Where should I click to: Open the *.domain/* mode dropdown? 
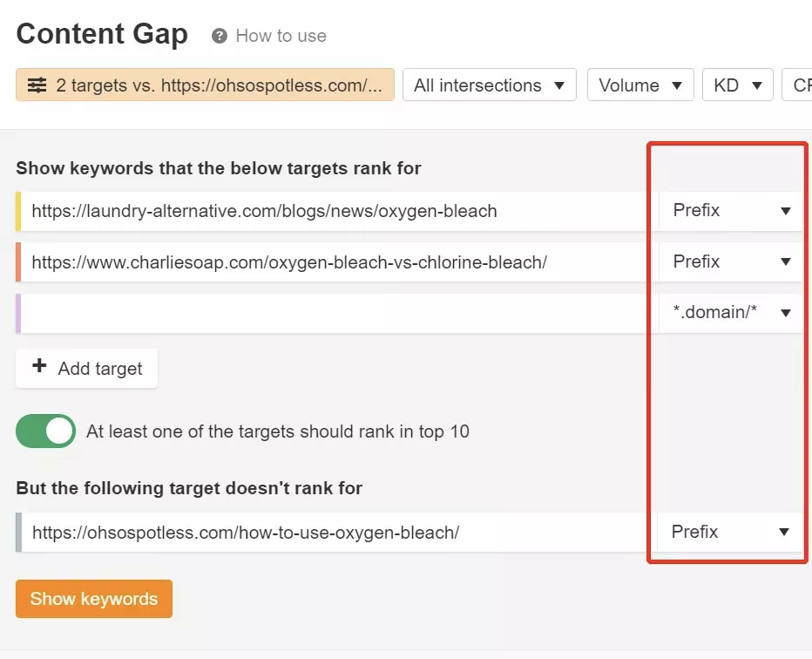tap(731, 313)
